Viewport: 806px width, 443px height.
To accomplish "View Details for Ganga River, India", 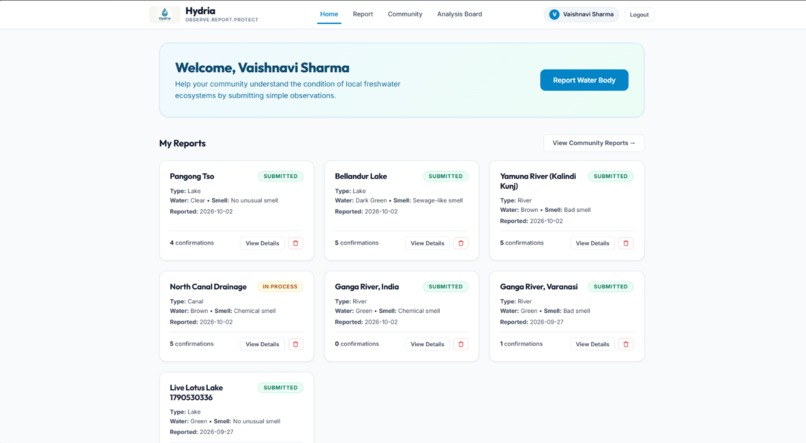I will 427,344.
